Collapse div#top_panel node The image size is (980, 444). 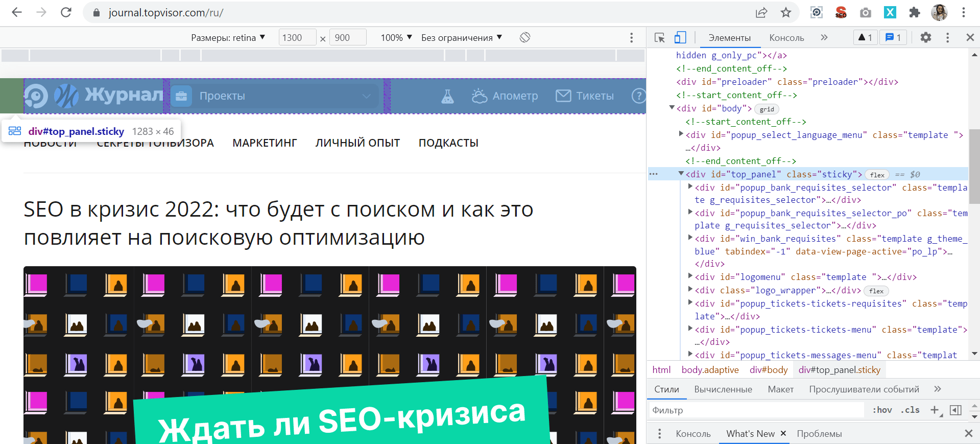click(681, 174)
